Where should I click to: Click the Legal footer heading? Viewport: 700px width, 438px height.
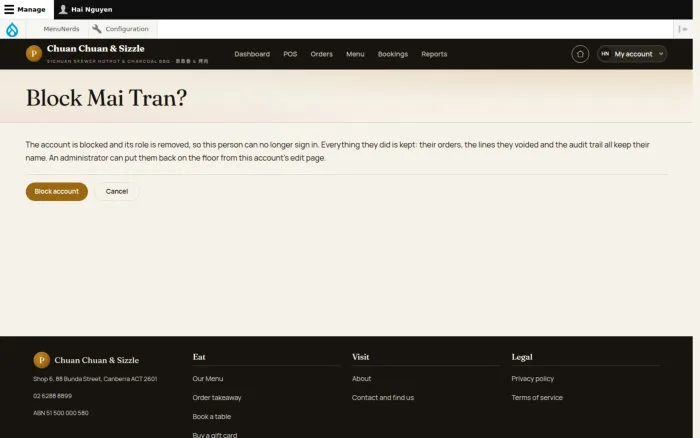click(x=522, y=357)
